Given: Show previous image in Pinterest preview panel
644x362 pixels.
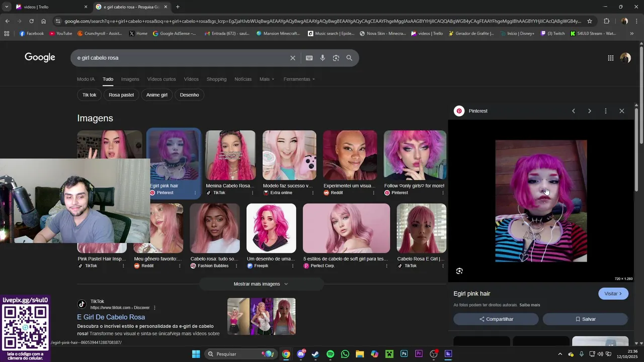Looking at the screenshot, I should [573, 111].
